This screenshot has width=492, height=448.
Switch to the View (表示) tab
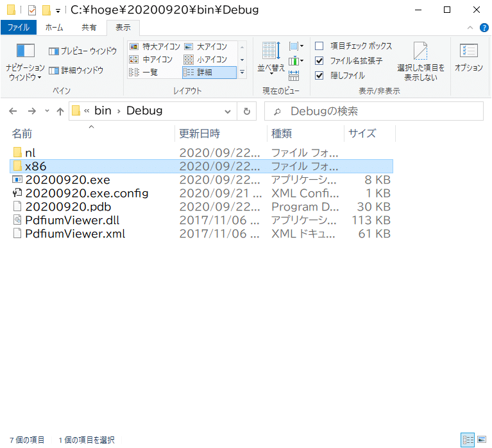pyautogui.click(x=123, y=28)
